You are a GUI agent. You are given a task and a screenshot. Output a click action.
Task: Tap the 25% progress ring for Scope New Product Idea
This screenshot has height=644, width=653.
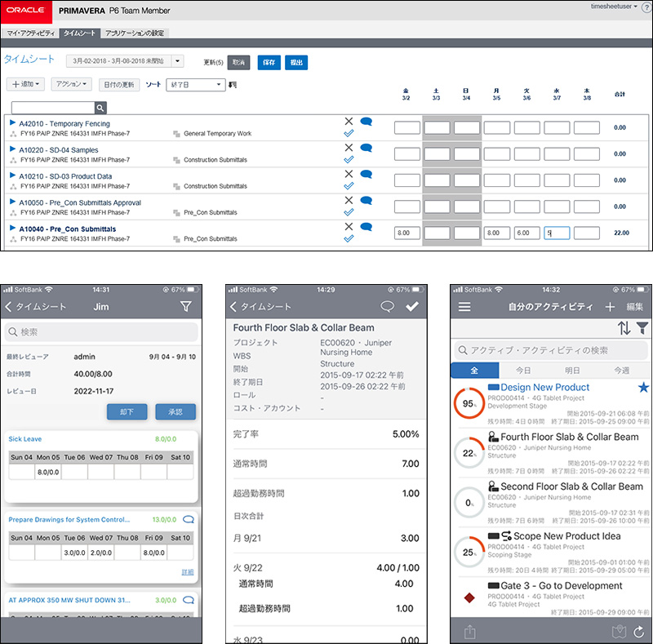(x=469, y=552)
